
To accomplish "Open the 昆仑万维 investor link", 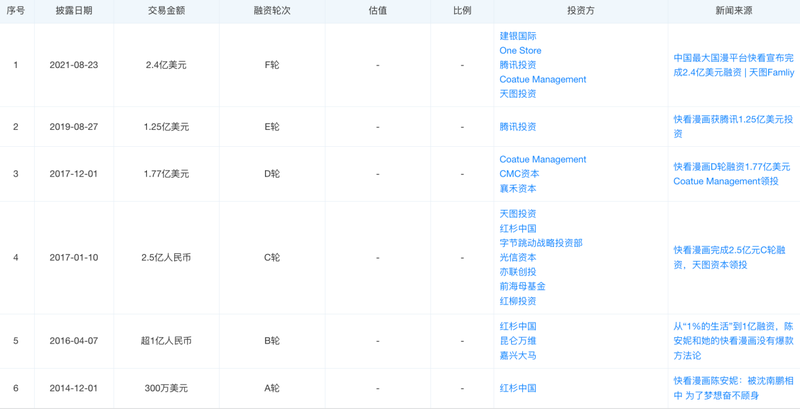I will tap(518, 341).
